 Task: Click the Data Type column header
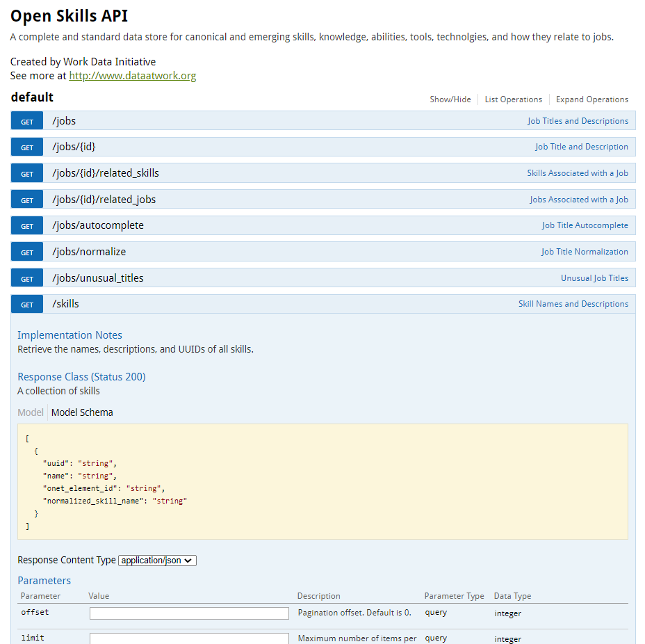click(x=512, y=596)
